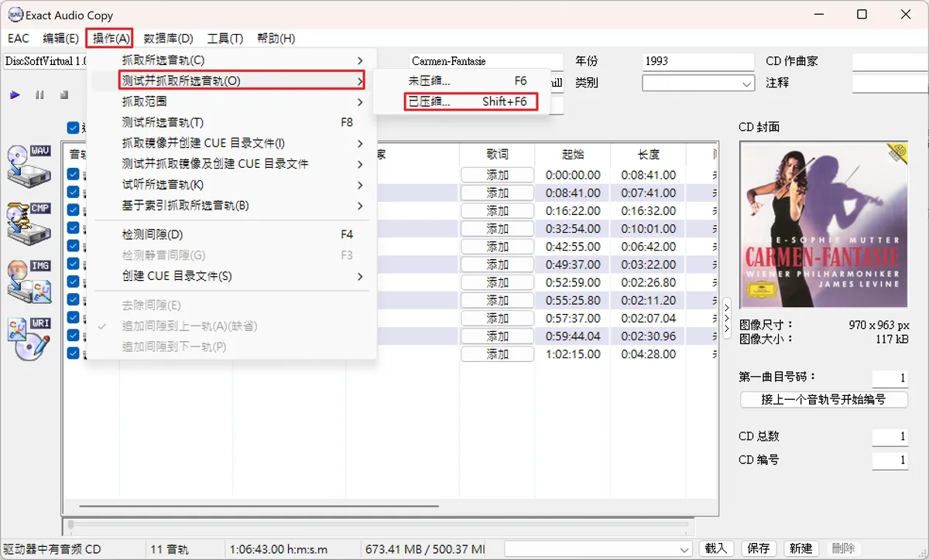Click the 操作(A) menu in the menu bar
Screen dimensions: 929x560
click(x=110, y=38)
